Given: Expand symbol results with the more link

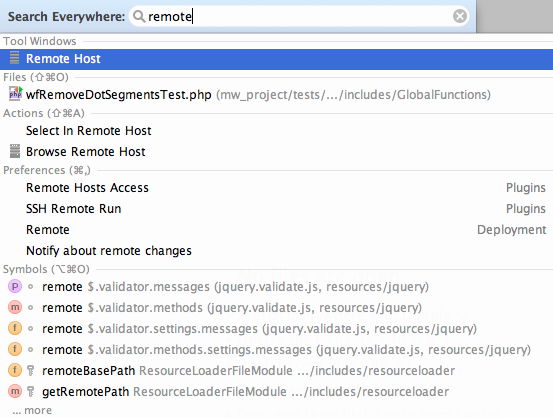Looking at the screenshot, I should click(32, 410).
